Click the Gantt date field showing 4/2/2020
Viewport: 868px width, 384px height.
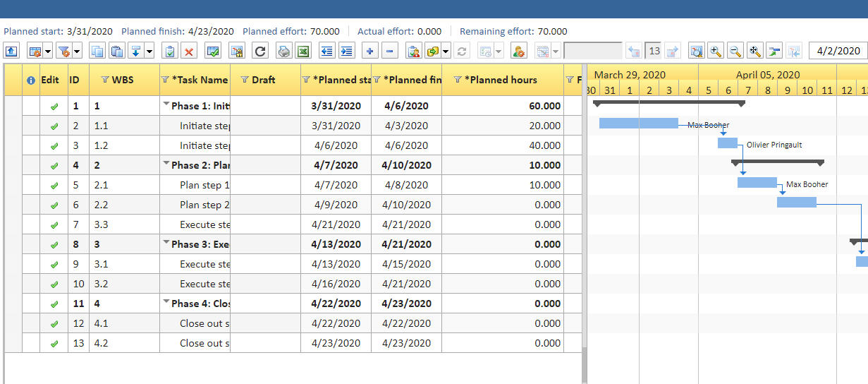coord(838,51)
